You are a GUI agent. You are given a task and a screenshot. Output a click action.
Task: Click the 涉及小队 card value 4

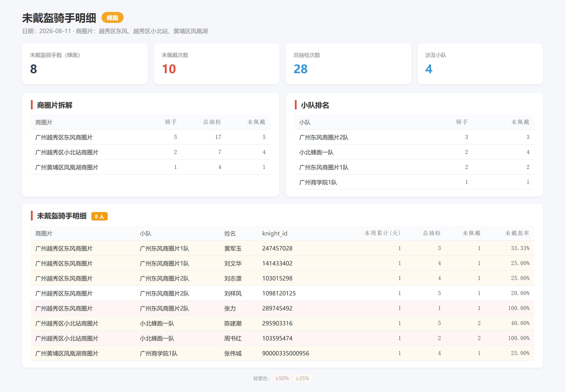pyautogui.click(x=429, y=69)
